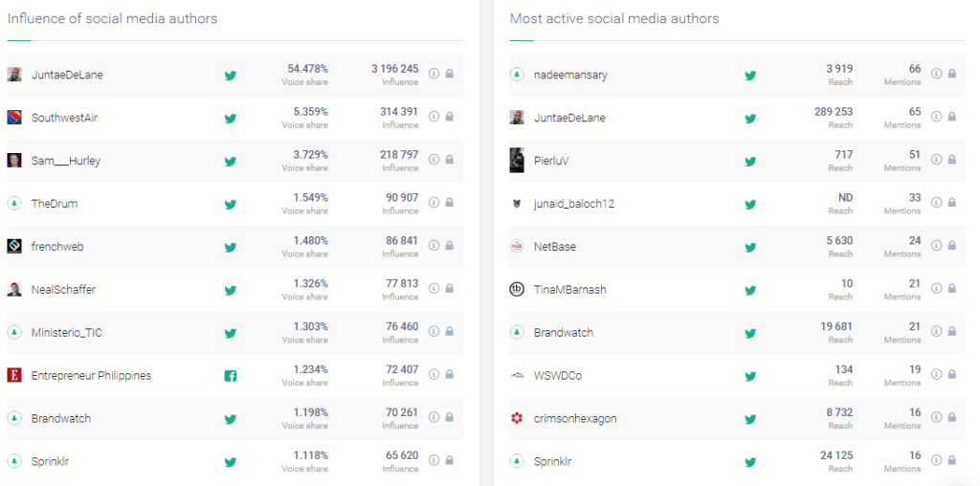The height and width of the screenshot is (486, 980).
Task: Click the lock icon in Sprinklr influence row
Action: tap(449, 461)
